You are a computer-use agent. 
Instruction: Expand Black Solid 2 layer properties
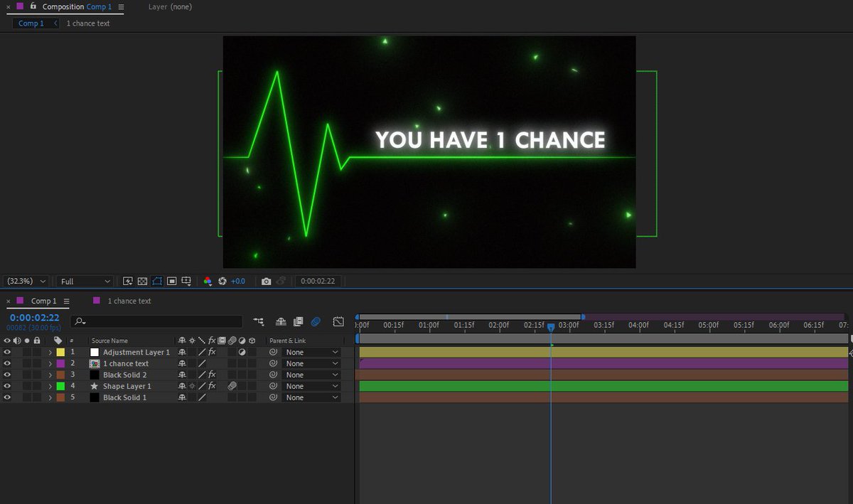pyautogui.click(x=50, y=375)
